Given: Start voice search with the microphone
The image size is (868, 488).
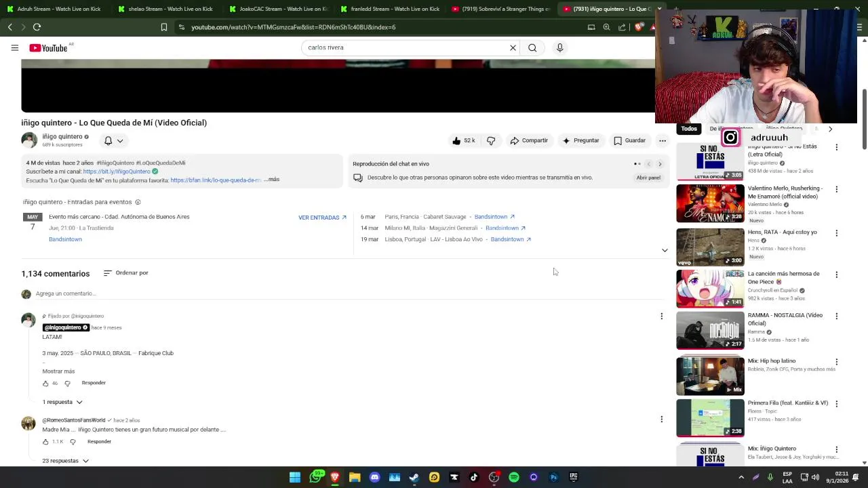Looking at the screenshot, I should point(559,47).
